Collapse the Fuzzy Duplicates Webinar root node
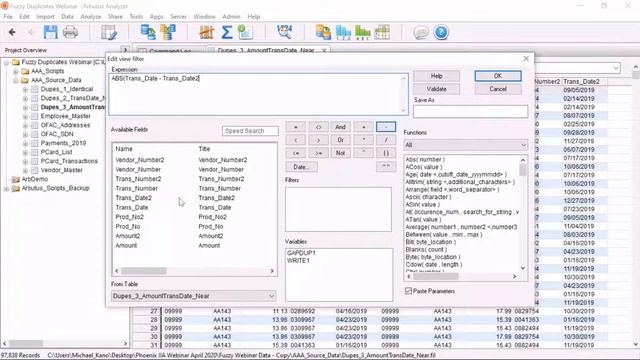The height and width of the screenshot is (360, 640). pos(7,62)
